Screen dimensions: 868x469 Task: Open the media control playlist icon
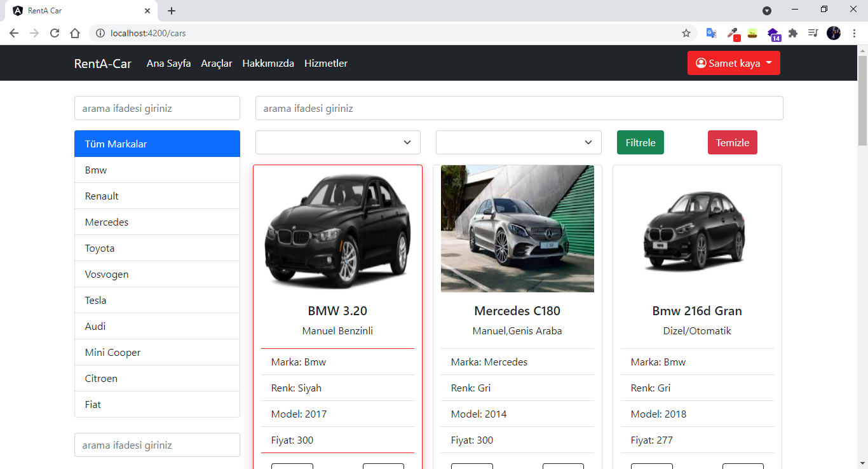pos(813,33)
